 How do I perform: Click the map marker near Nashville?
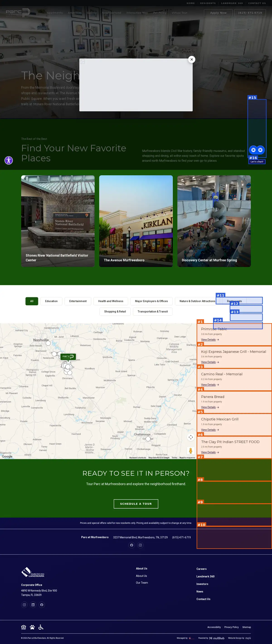tap(48, 343)
